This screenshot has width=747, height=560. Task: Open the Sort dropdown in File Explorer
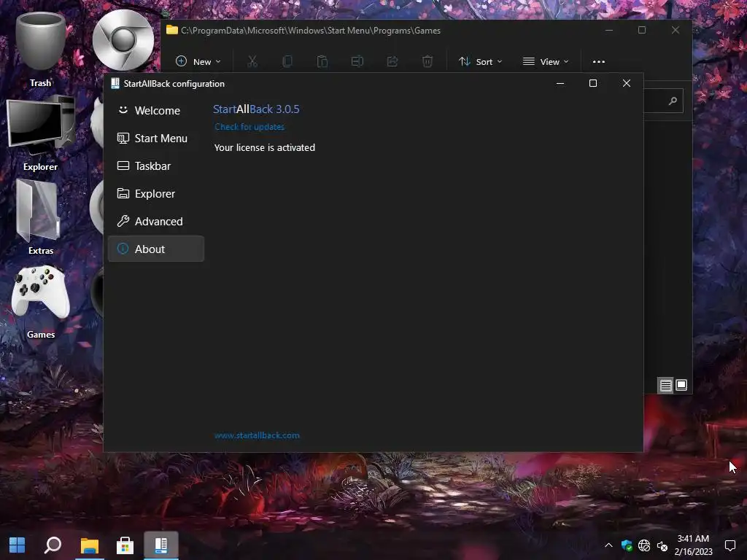pos(480,61)
